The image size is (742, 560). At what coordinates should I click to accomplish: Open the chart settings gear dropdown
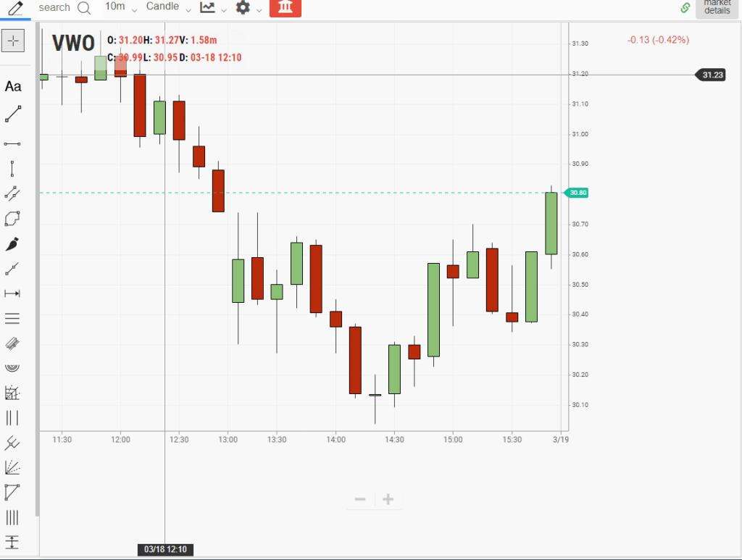249,8
